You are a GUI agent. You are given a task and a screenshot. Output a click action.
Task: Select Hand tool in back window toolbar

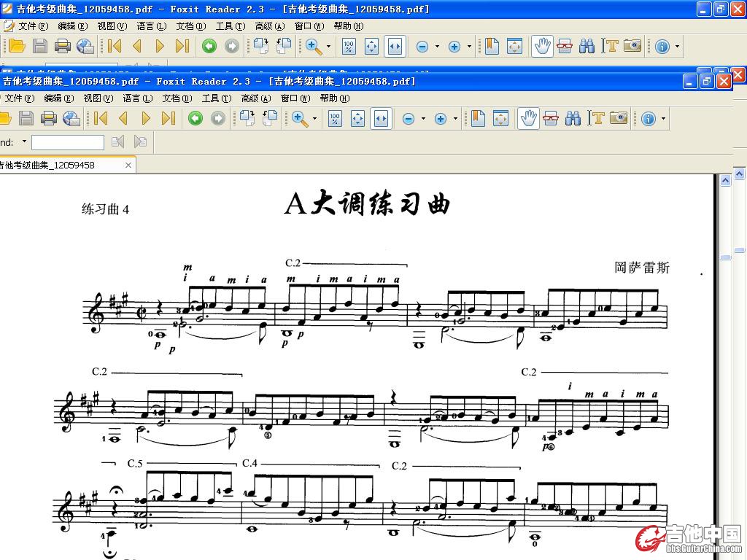(x=542, y=46)
